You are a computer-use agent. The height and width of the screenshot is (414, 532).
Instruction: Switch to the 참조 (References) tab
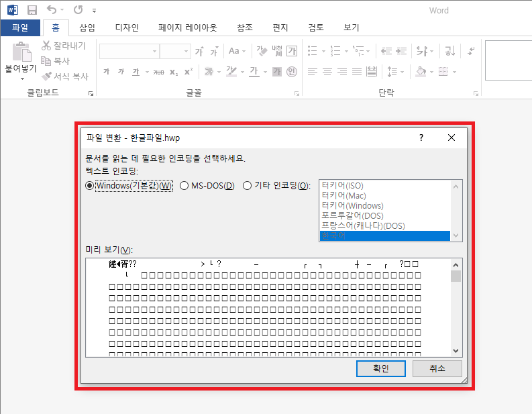[x=245, y=28]
